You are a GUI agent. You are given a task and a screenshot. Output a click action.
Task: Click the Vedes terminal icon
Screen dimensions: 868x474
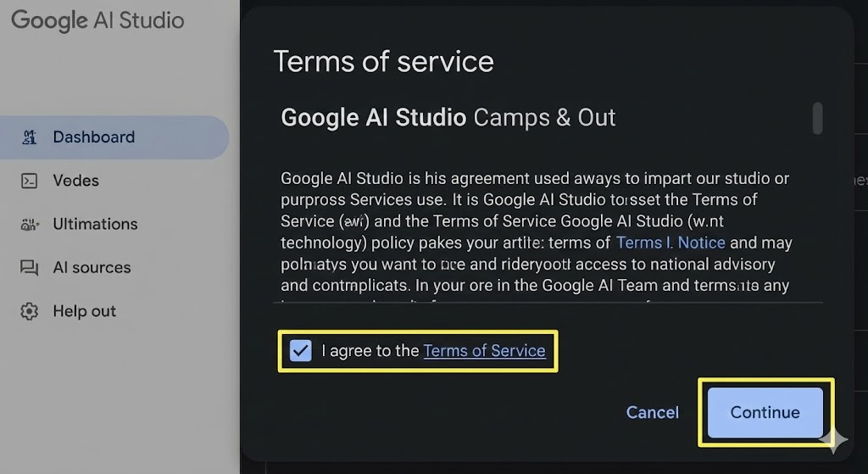point(30,181)
